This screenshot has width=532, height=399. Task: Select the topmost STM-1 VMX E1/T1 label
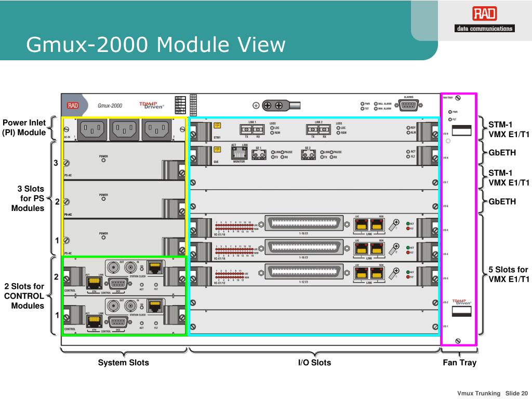(x=509, y=129)
